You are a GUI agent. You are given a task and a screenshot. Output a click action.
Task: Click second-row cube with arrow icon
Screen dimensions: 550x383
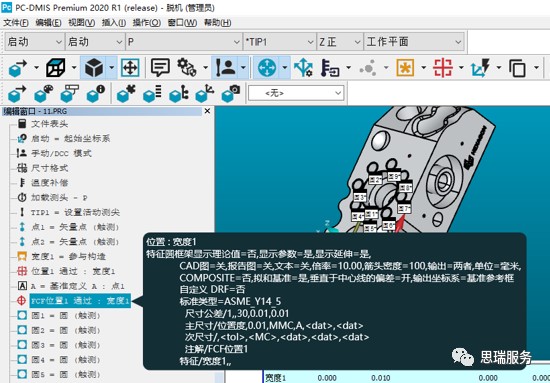coord(17,93)
